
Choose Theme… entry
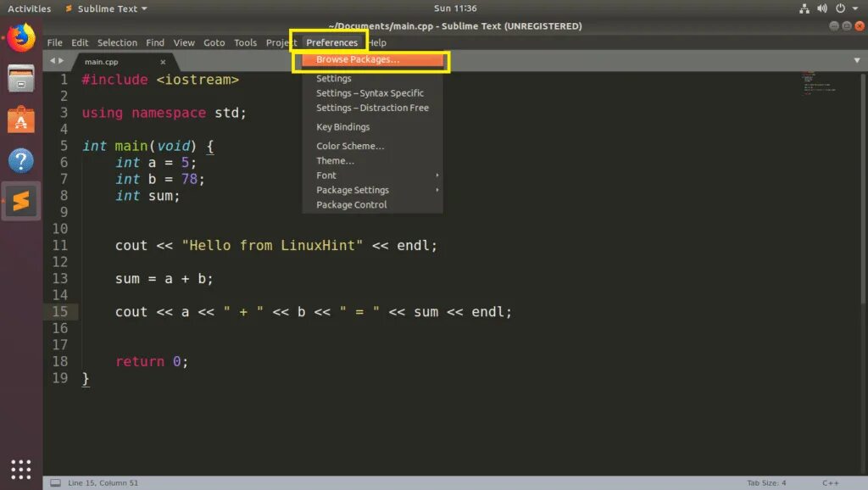pyautogui.click(x=373, y=160)
